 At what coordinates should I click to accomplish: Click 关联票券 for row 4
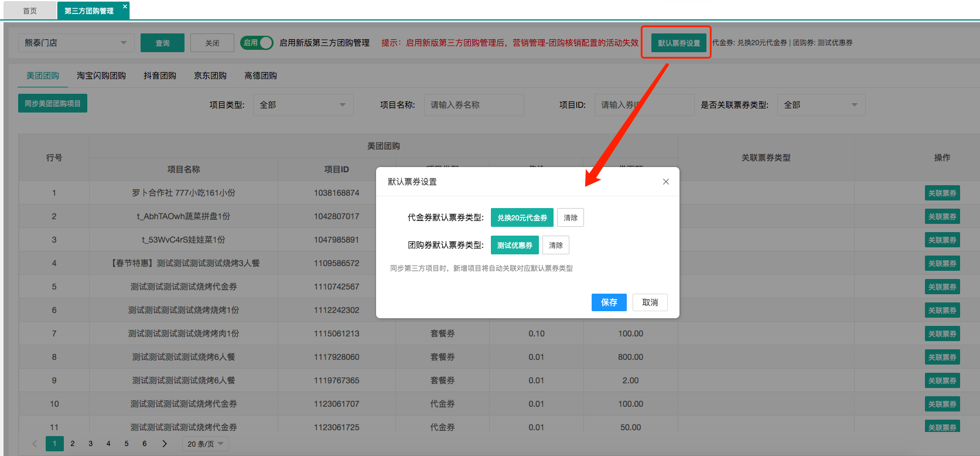943,263
